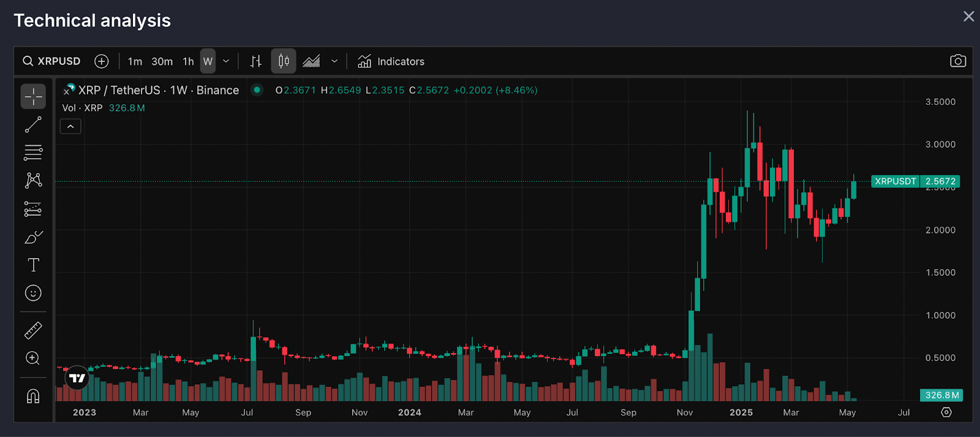Click the 2023 time axis label
The height and width of the screenshot is (437, 980).
pyautogui.click(x=85, y=412)
